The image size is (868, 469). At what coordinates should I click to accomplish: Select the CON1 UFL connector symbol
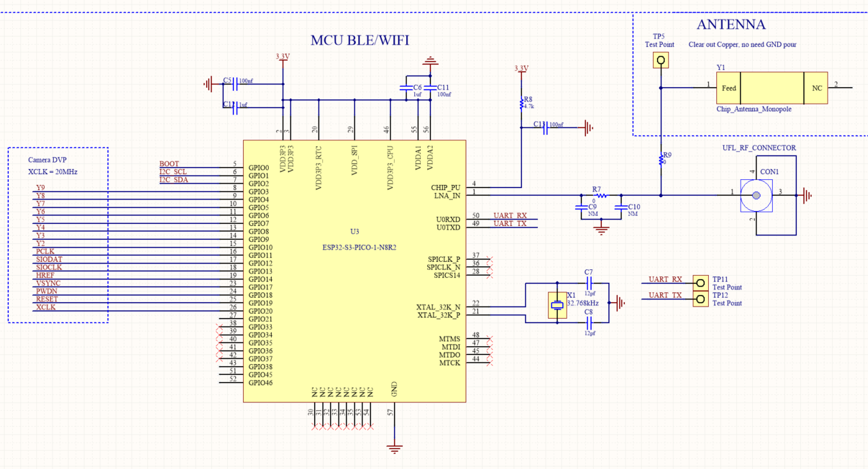(757, 196)
